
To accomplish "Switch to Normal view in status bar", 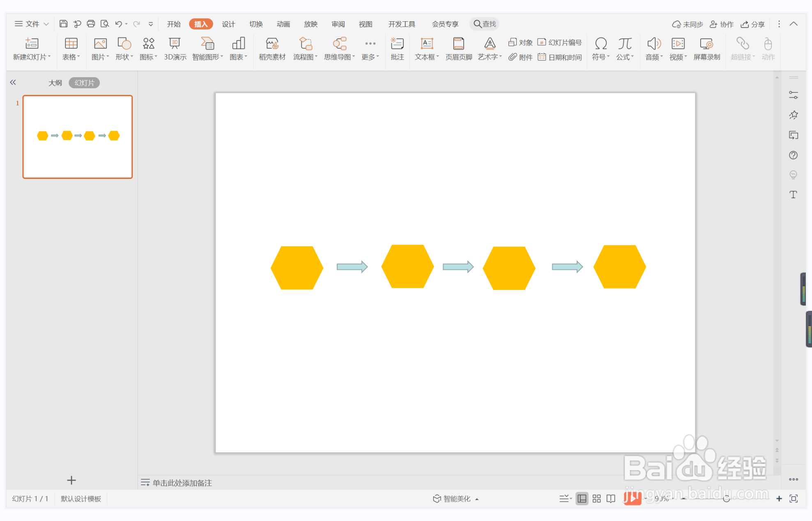I will tap(582, 498).
